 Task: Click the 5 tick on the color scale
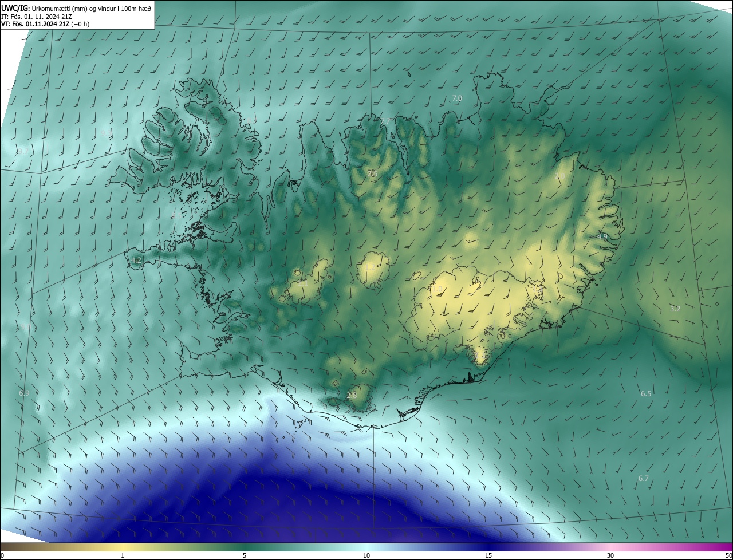245,555
